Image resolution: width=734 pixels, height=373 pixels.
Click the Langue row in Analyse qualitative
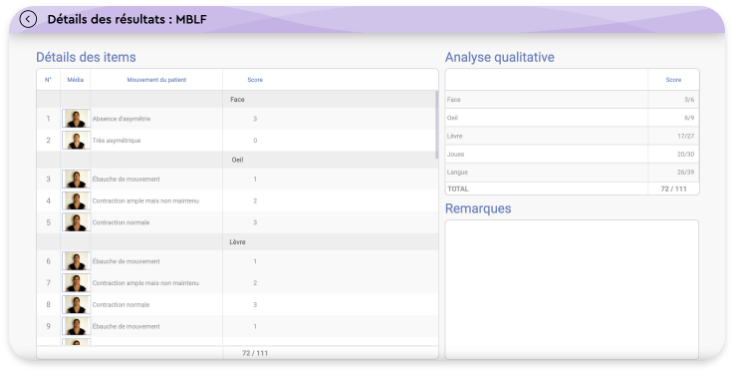(572, 172)
